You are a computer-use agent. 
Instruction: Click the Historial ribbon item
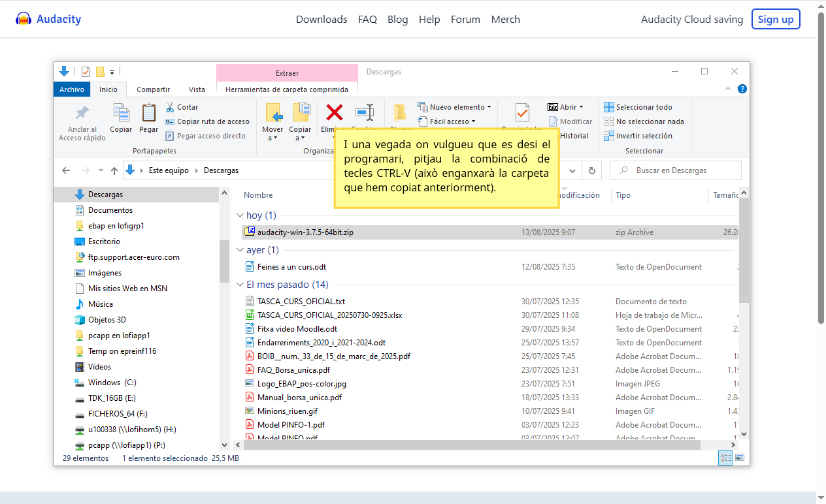tap(574, 136)
